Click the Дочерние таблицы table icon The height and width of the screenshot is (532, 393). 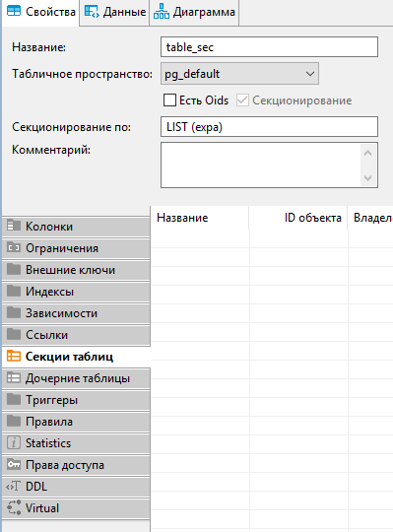tap(14, 377)
